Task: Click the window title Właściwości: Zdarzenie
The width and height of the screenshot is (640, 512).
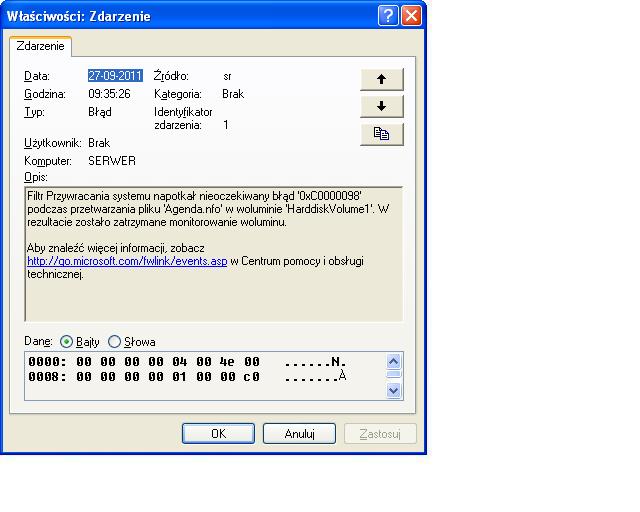Action: [x=79, y=16]
